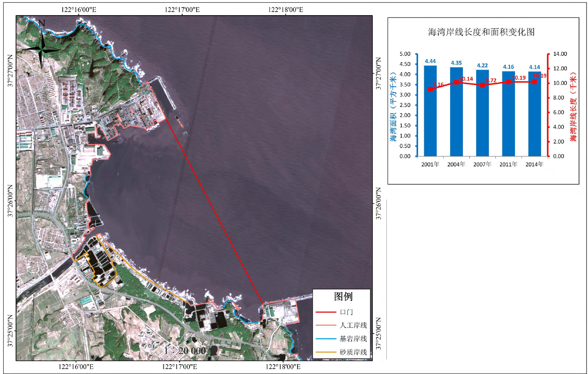The width and height of the screenshot is (588, 374).
Task: Click the 4.44 bar value label
Action: pos(430,61)
